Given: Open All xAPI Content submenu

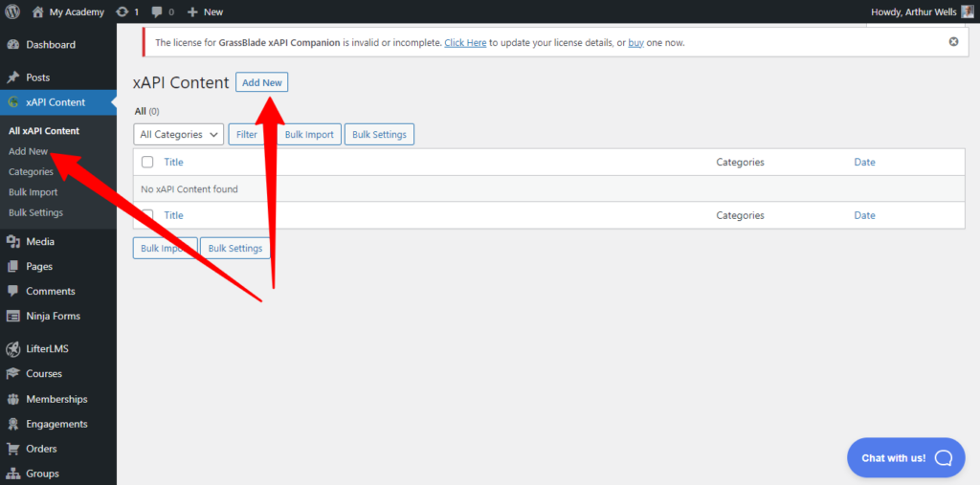Looking at the screenshot, I should pos(44,131).
